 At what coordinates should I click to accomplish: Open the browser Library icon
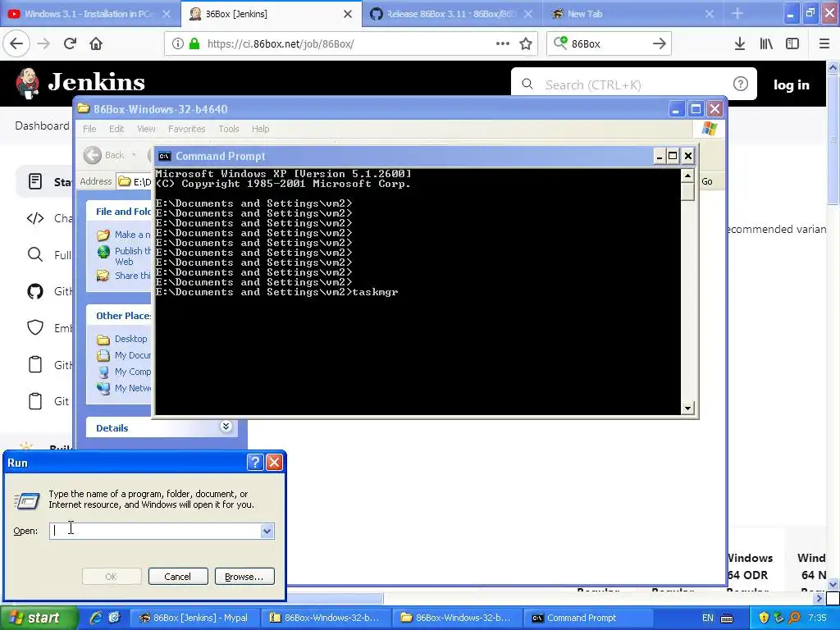pos(766,43)
